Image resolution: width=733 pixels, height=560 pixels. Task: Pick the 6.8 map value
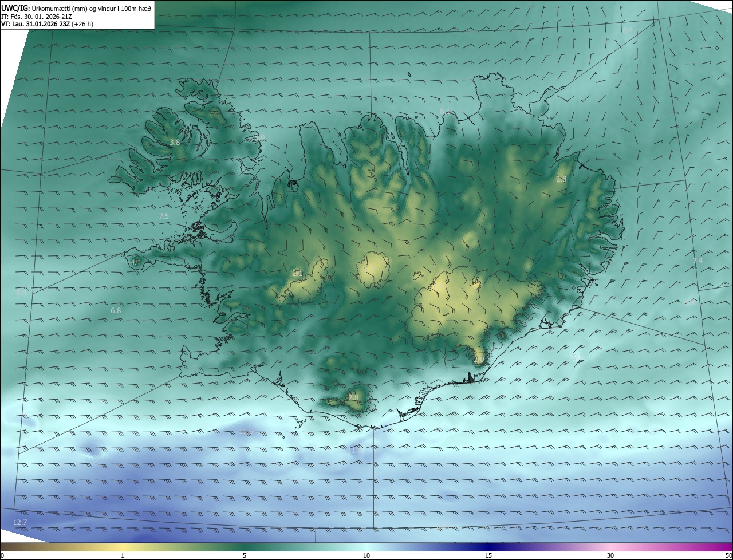[116, 310]
